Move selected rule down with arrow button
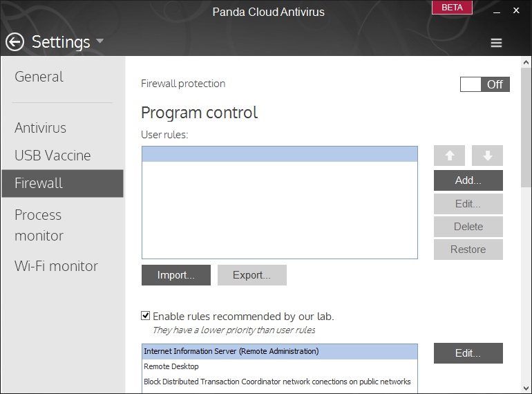Screen dimensions: 532x394 [x=487, y=156]
